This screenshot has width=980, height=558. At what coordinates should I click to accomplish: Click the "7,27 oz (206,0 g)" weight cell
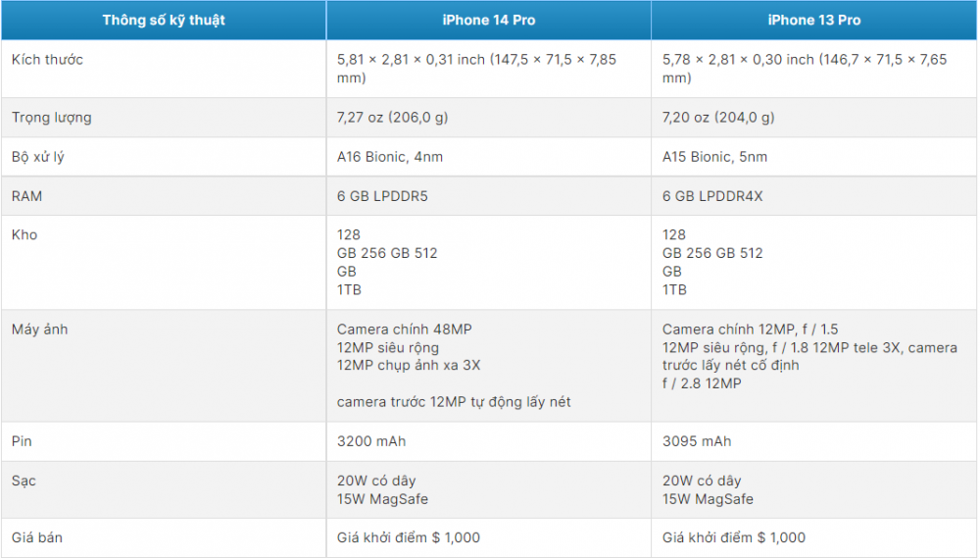[392, 118]
